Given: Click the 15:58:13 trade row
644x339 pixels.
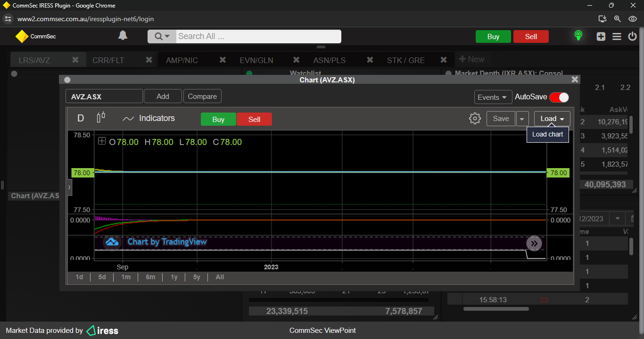Looking at the screenshot, I should pyautogui.click(x=537, y=299).
